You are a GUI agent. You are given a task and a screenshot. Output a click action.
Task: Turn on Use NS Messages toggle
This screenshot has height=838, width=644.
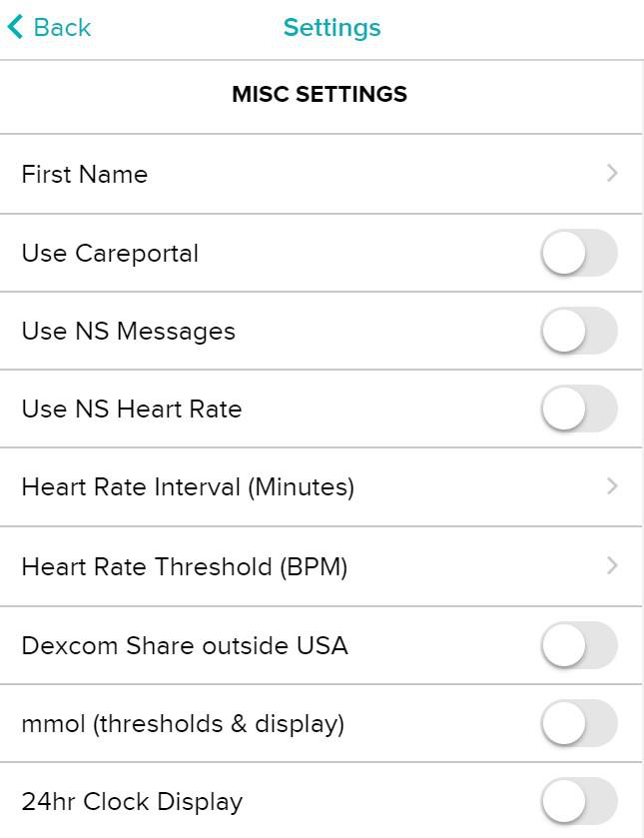(x=579, y=331)
